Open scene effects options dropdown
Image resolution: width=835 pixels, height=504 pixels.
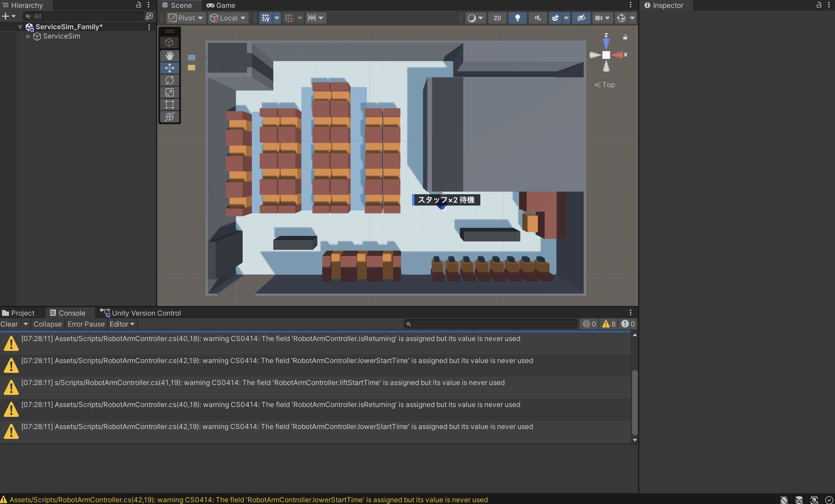pos(566,18)
